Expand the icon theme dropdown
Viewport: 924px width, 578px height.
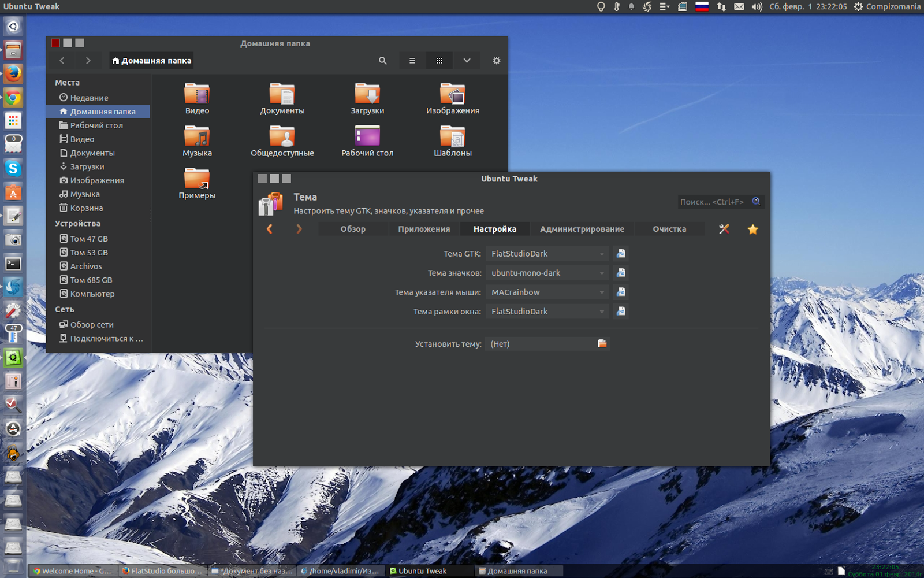[x=547, y=273]
